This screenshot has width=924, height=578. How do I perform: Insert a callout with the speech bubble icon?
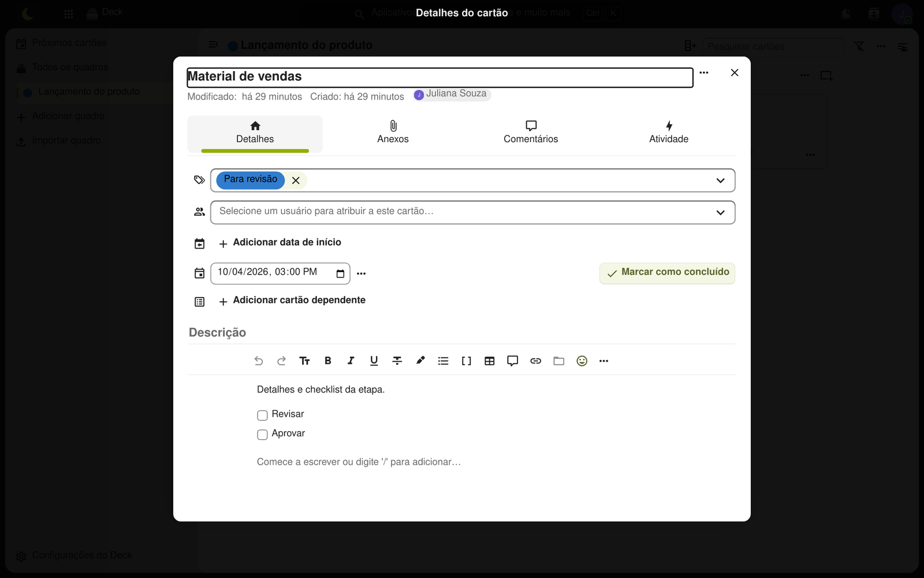coord(513,361)
